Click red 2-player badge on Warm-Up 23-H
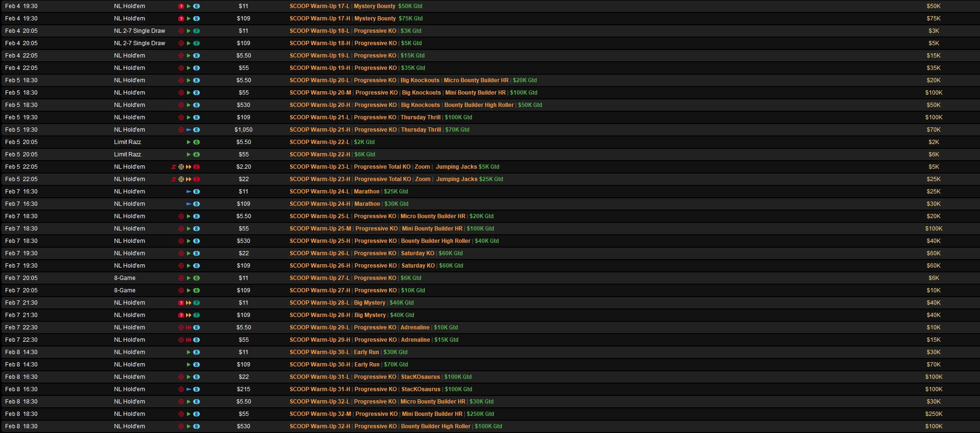This screenshot has width=980, height=433. [x=196, y=179]
